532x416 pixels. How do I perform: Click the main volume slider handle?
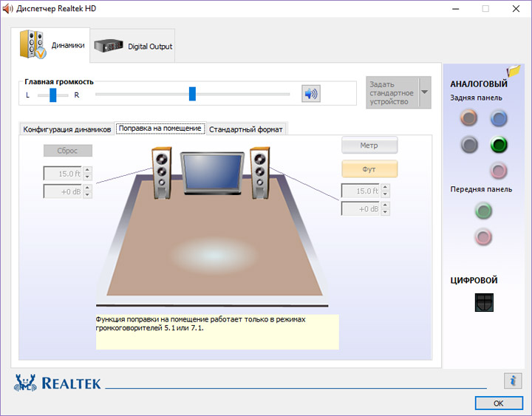coord(192,94)
